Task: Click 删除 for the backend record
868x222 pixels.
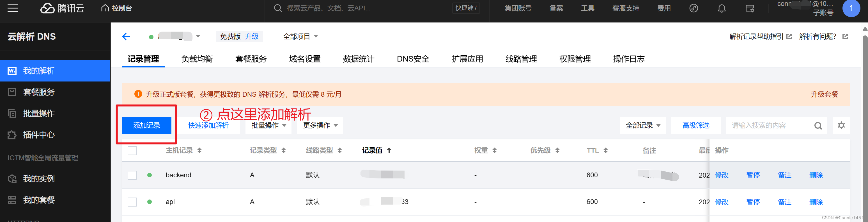Action: click(x=816, y=175)
